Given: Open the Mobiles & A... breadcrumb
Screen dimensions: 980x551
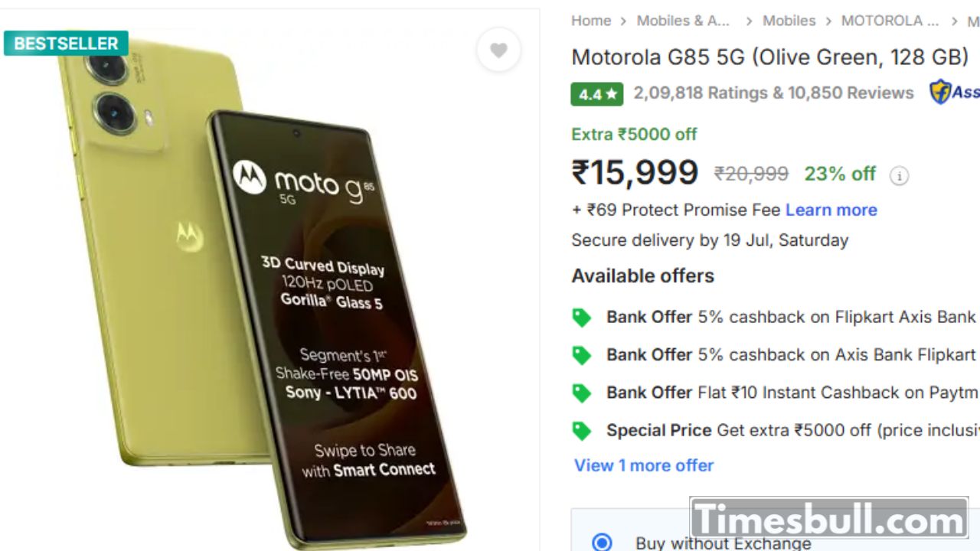Looking at the screenshot, I should click(x=683, y=21).
